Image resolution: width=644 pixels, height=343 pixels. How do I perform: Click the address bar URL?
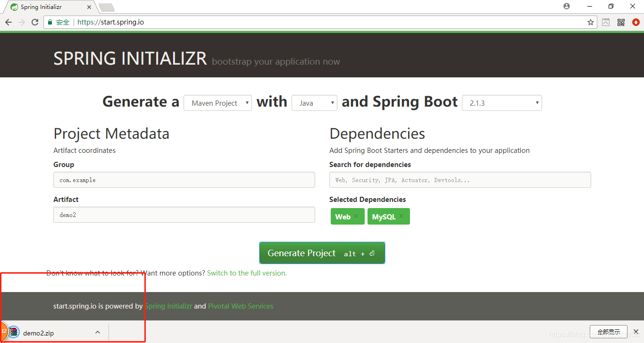(x=110, y=22)
